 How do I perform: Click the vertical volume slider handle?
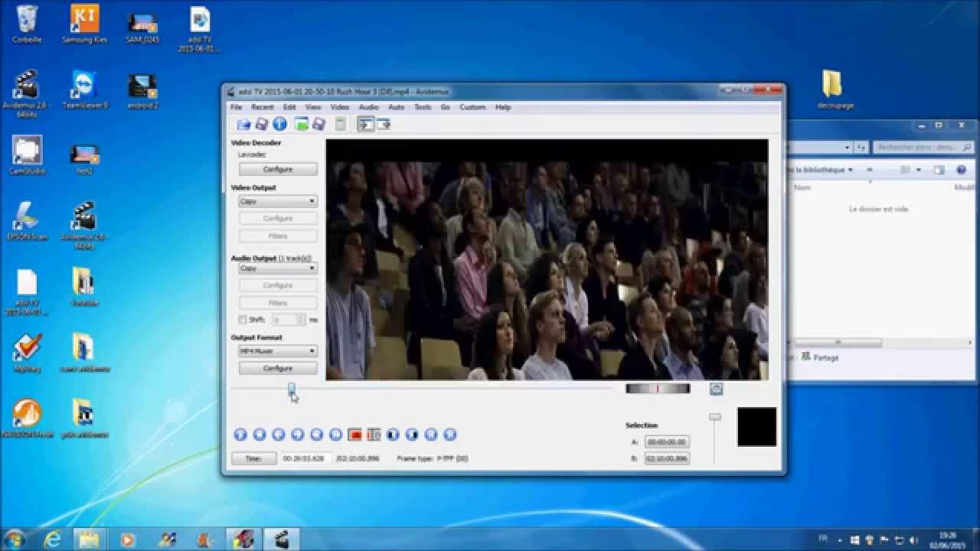(715, 417)
